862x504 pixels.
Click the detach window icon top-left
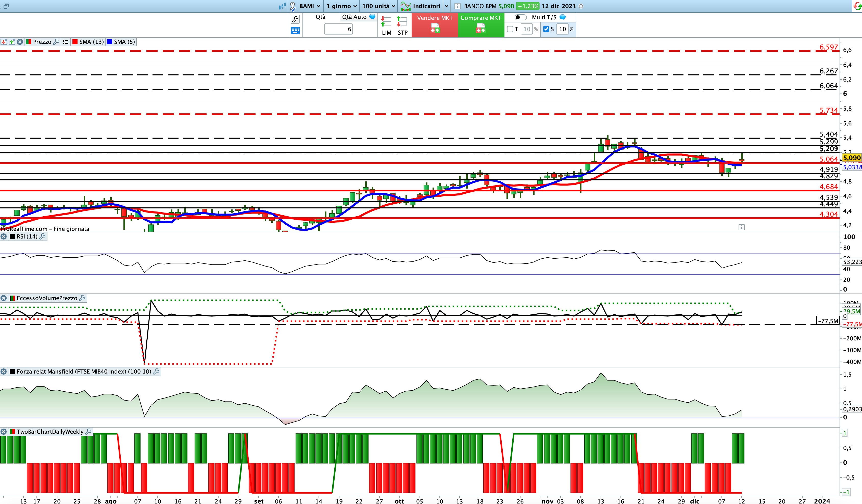click(x=6, y=6)
